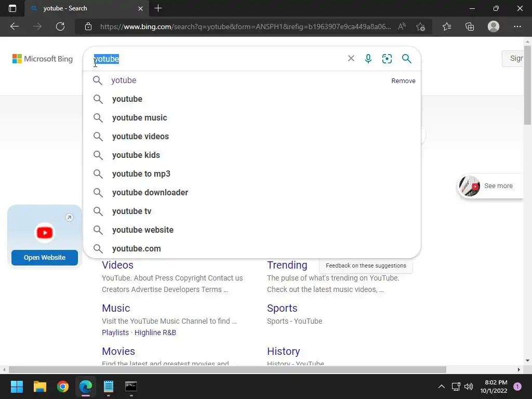Open the network status tray icon
Image resolution: width=532 pixels, height=399 pixels.
[456, 387]
